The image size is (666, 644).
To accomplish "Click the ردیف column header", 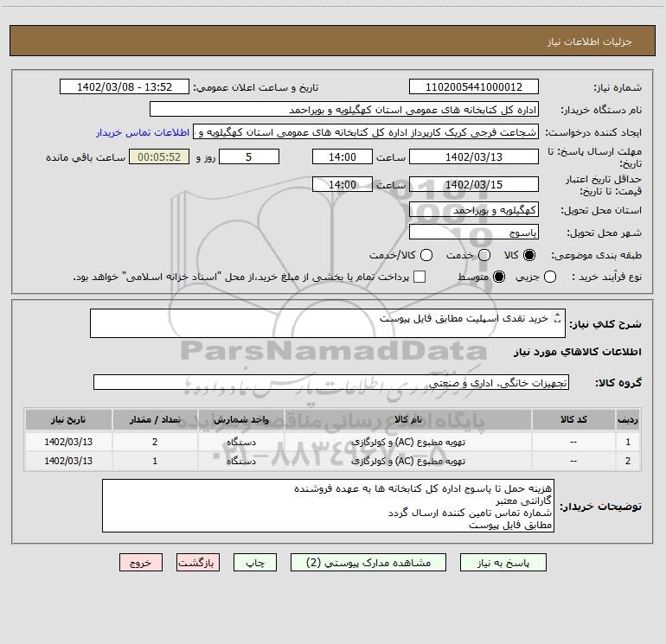I will (x=628, y=419).
